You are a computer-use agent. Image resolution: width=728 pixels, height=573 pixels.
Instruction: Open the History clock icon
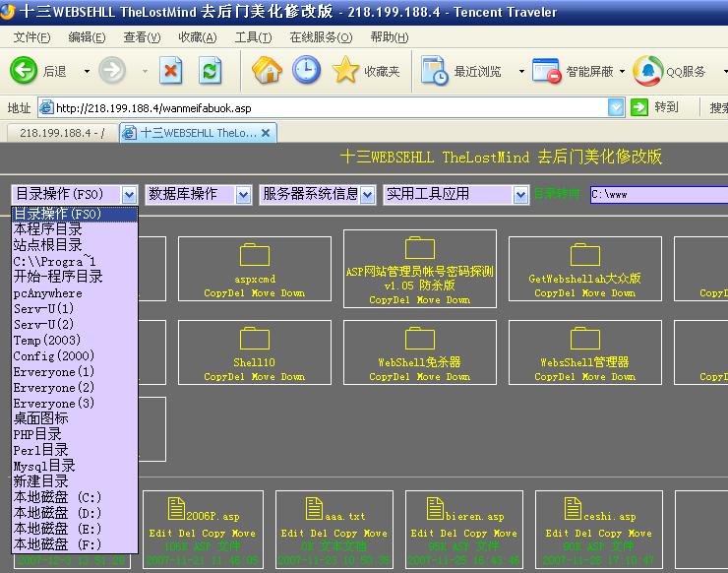click(306, 70)
